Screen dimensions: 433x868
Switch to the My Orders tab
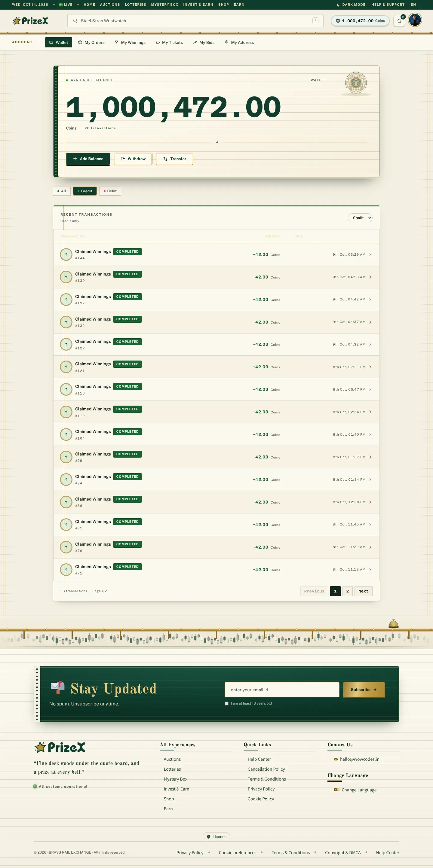(x=91, y=42)
